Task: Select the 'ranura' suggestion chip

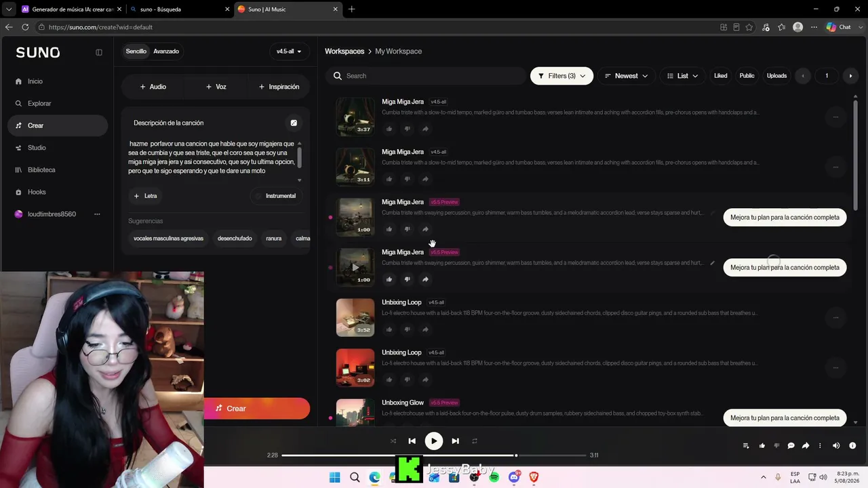Action: pos(274,239)
